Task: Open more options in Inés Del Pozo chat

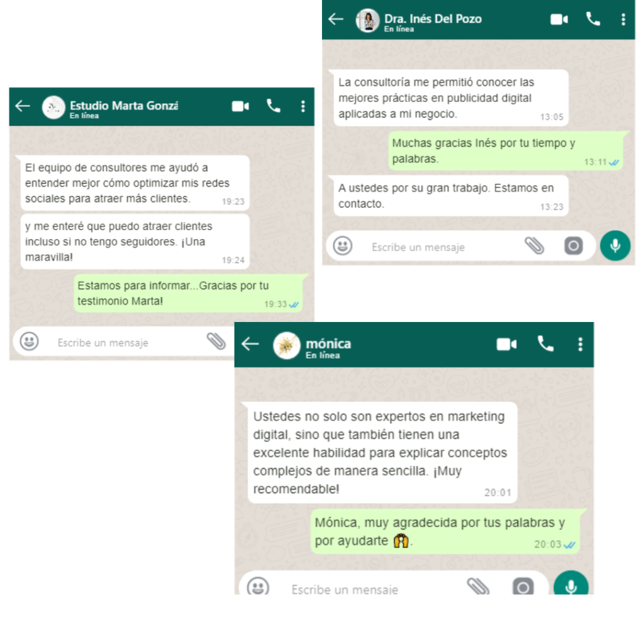Action: 623,19
